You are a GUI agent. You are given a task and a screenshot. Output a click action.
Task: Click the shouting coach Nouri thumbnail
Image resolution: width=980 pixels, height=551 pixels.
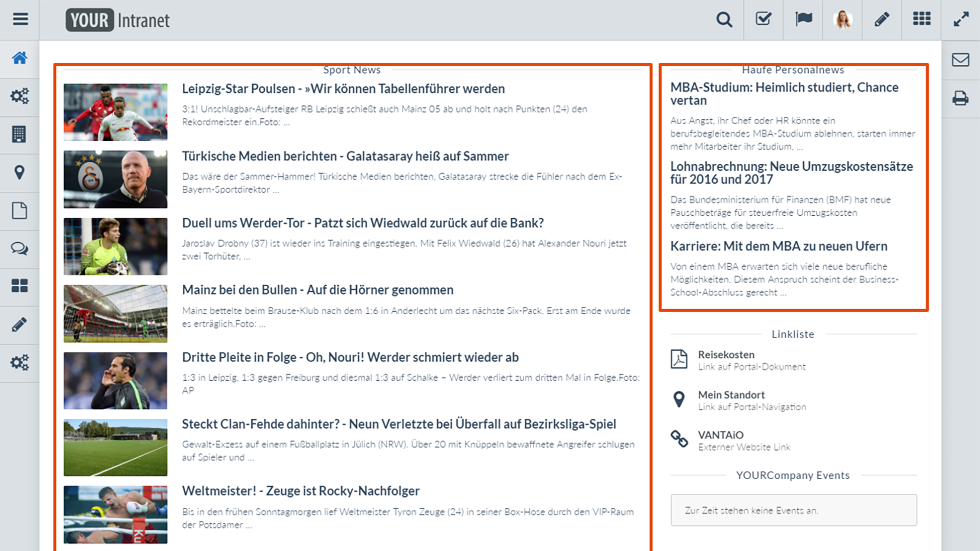[115, 381]
